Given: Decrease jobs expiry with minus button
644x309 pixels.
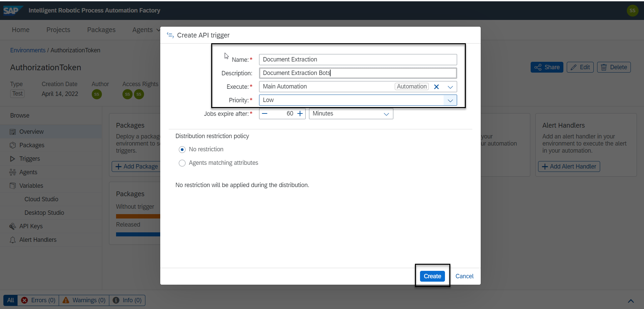Looking at the screenshot, I should point(265,113).
